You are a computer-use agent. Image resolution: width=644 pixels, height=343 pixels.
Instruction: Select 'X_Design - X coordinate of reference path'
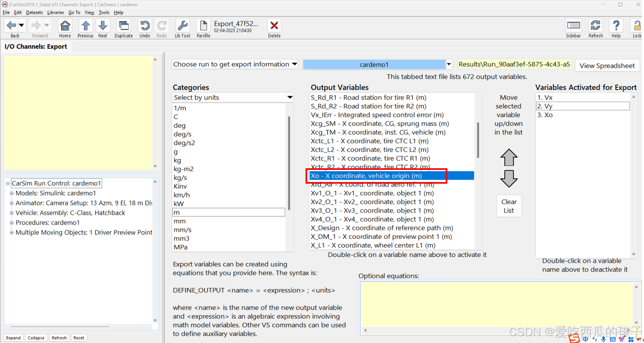(382, 228)
